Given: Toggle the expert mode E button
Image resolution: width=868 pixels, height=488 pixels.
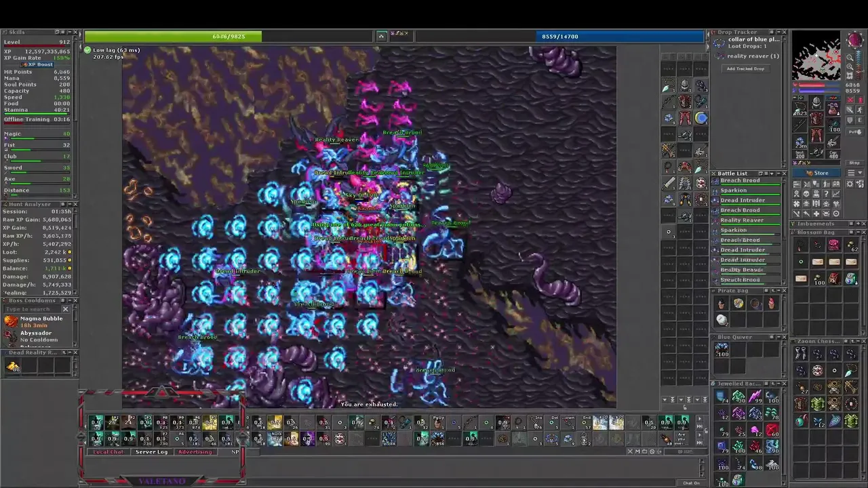Looking at the screenshot, I should pyautogui.click(x=860, y=120).
